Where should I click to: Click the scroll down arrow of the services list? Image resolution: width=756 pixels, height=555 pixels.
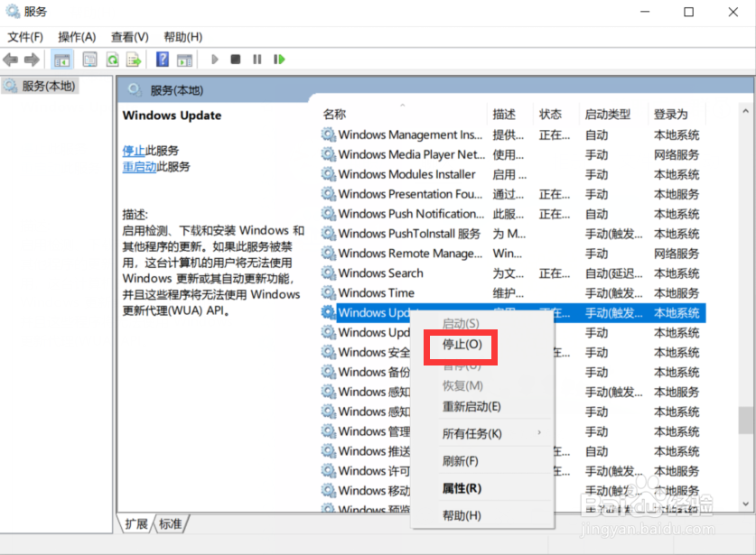pos(745,504)
